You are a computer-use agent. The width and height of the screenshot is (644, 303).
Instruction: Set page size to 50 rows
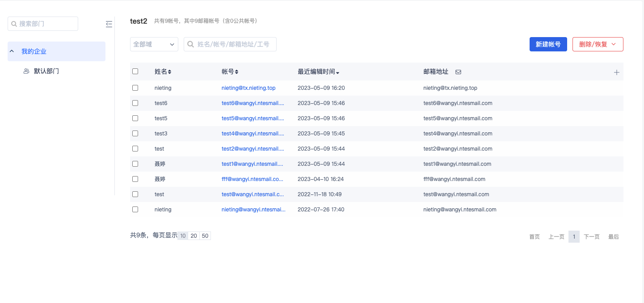click(x=205, y=236)
